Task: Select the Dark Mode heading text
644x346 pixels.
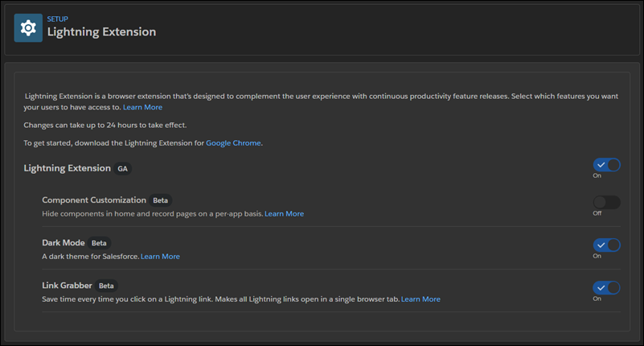Action: 64,243
